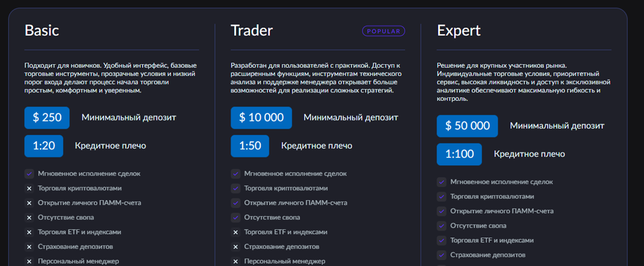Click the Expert plan $ 50 000 deposit badge

[467, 126]
